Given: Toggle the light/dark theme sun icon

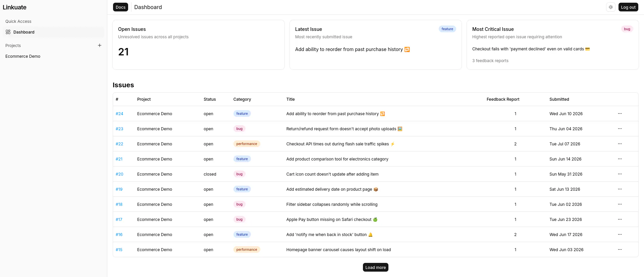Looking at the screenshot, I should (611, 7).
